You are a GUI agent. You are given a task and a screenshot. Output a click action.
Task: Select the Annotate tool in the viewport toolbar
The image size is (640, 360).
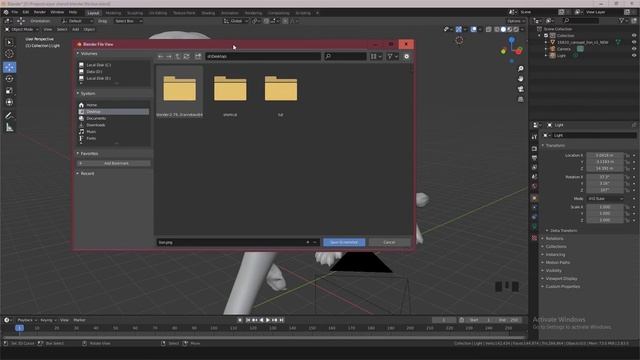(x=9, y=116)
